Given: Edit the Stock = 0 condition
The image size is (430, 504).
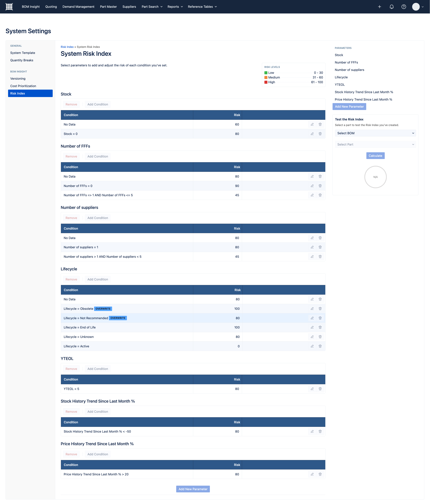Looking at the screenshot, I should point(312,134).
